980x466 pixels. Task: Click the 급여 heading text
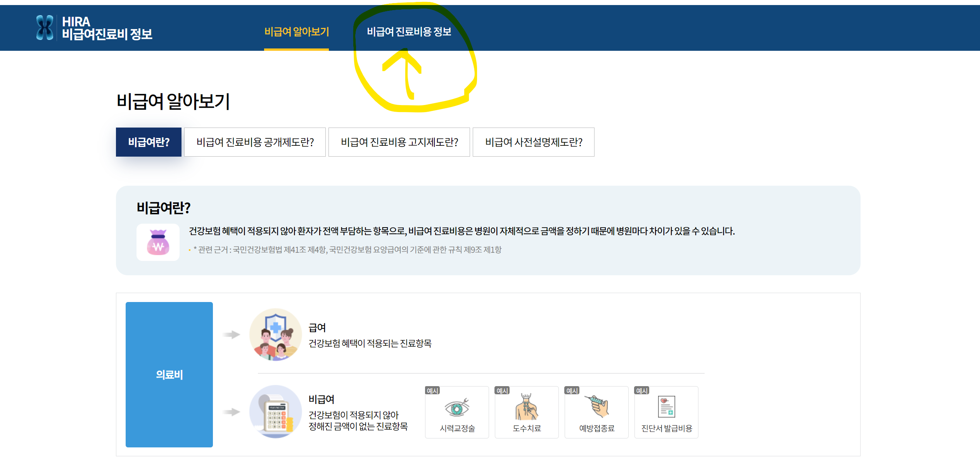[317, 328]
